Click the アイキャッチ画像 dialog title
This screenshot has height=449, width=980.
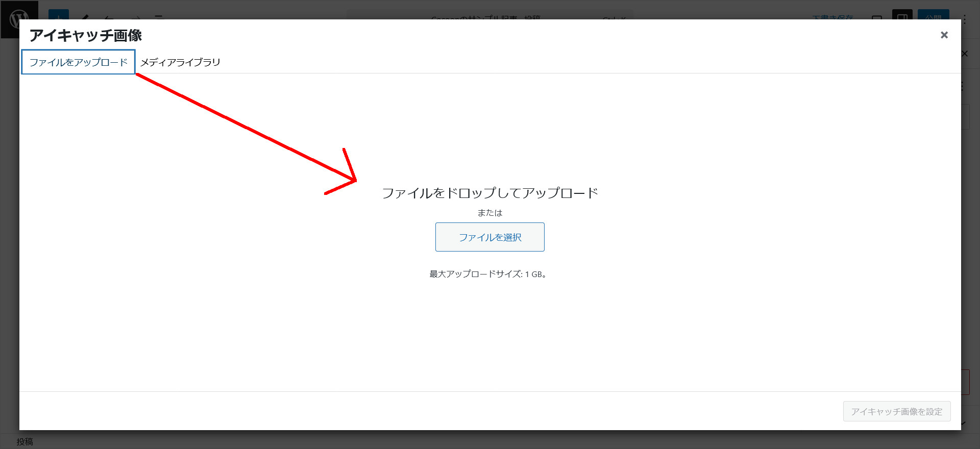tap(86, 35)
